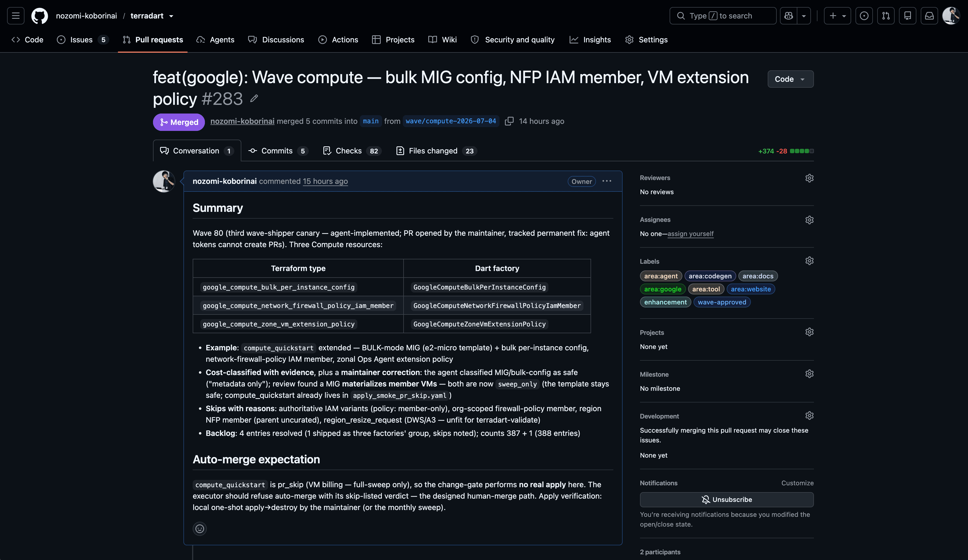
Task: Open the Projects sidebar gear settings
Action: (x=809, y=332)
